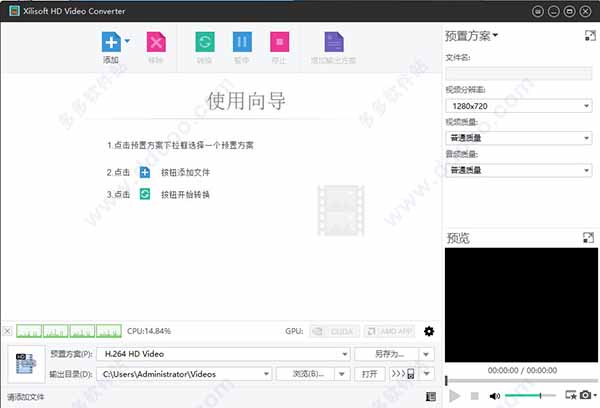Click the clip bookmark star icon
This screenshot has height=408, width=600.
(x=571, y=395)
